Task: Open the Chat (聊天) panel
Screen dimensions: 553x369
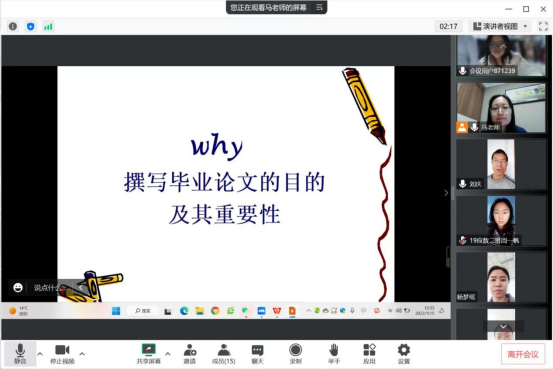Action: coord(257,354)
